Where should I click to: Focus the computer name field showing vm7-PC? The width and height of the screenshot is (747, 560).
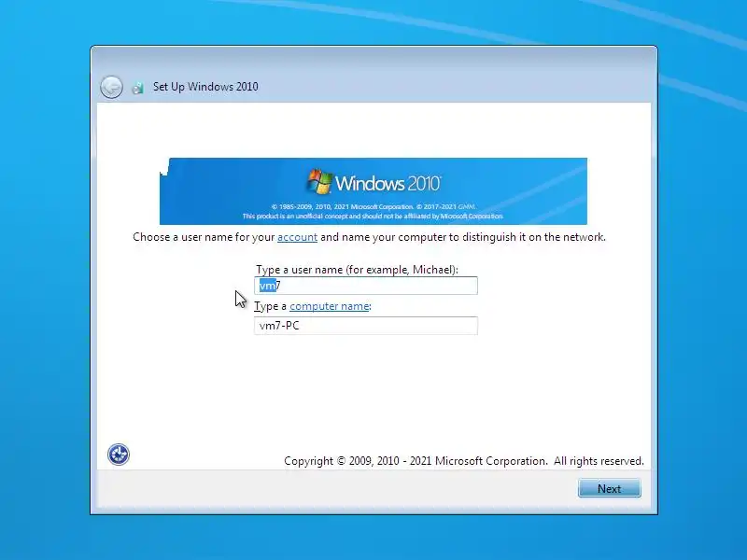[x=366, y=326]
